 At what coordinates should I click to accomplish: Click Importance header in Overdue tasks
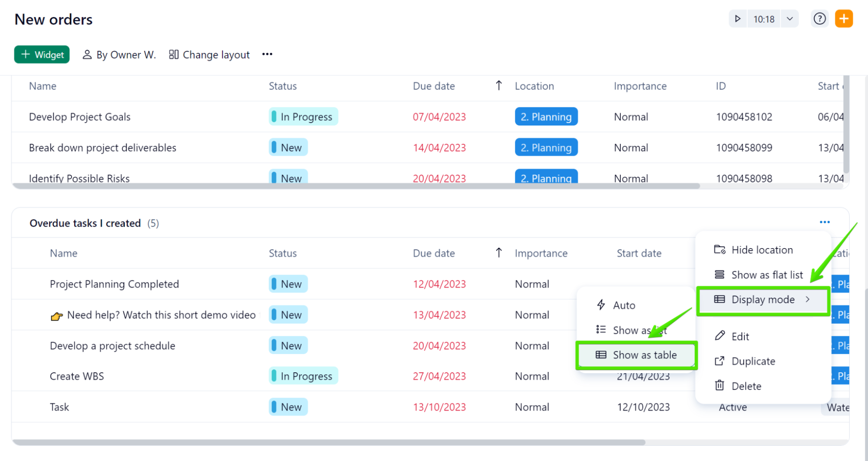click(x=541, y=253)
